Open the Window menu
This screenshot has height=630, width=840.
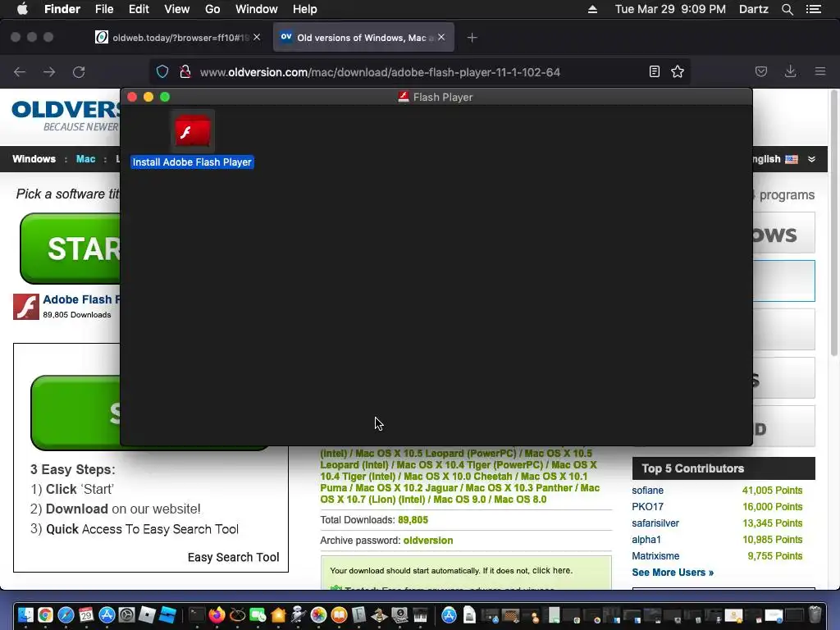click(x=257, y=9)
